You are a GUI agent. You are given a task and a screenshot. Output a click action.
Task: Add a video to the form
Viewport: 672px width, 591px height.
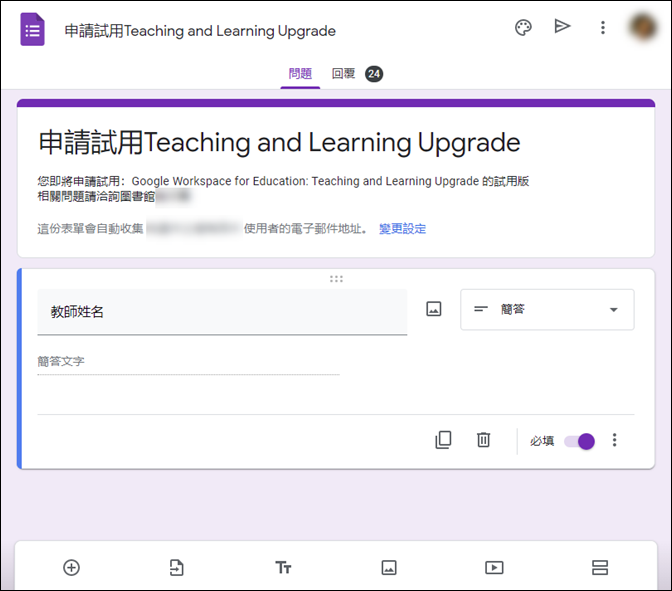point(494,567)
